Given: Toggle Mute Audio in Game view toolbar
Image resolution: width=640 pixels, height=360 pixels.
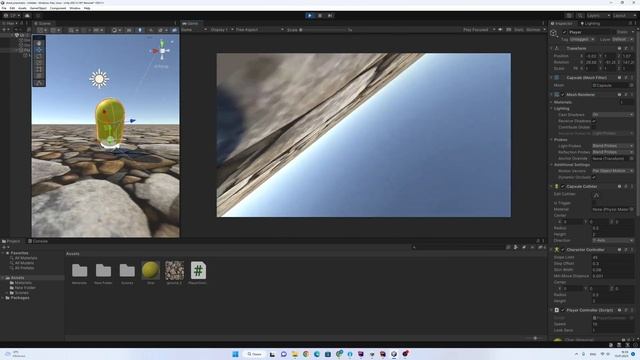Looking at the screenshot, I should pyautogui.click(x=500, y=30).
